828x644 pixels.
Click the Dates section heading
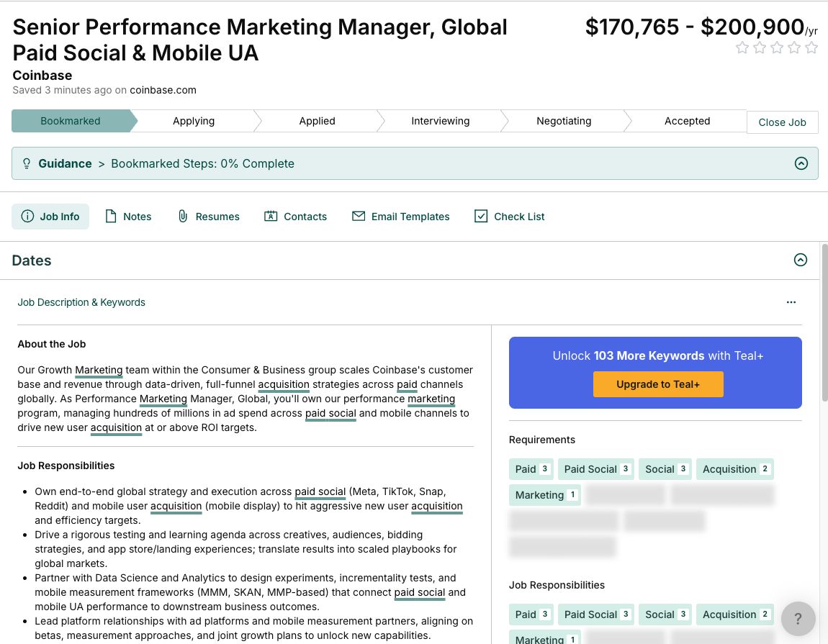click(x=32, y=260)
